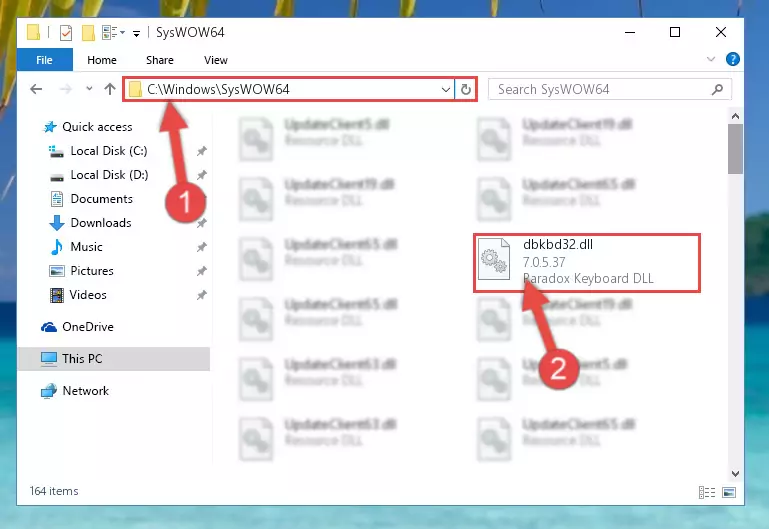Screen dimensions: 769x529
Task: Go back with the left arrow
Action: pyautogui.click(x=36, y=89)
